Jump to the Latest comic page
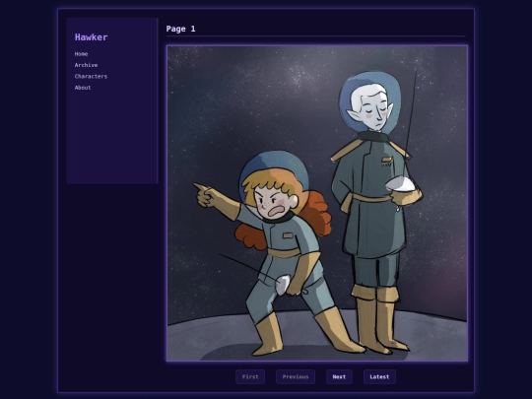 tap(379, 377)
